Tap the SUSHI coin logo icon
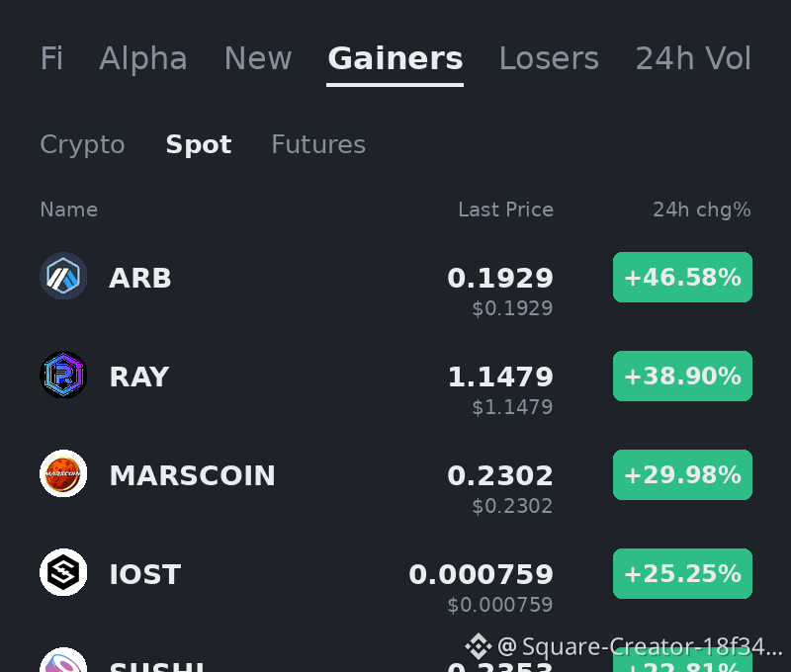The width and height of the screenshot is (791, 672). tap(63, 660)
